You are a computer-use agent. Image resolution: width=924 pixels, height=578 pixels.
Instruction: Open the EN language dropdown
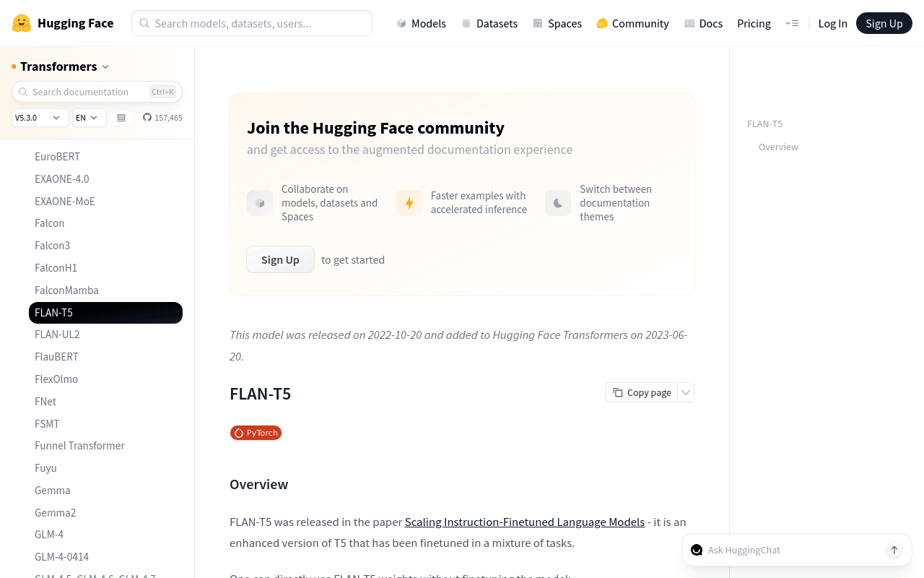(x=89, y=118)
